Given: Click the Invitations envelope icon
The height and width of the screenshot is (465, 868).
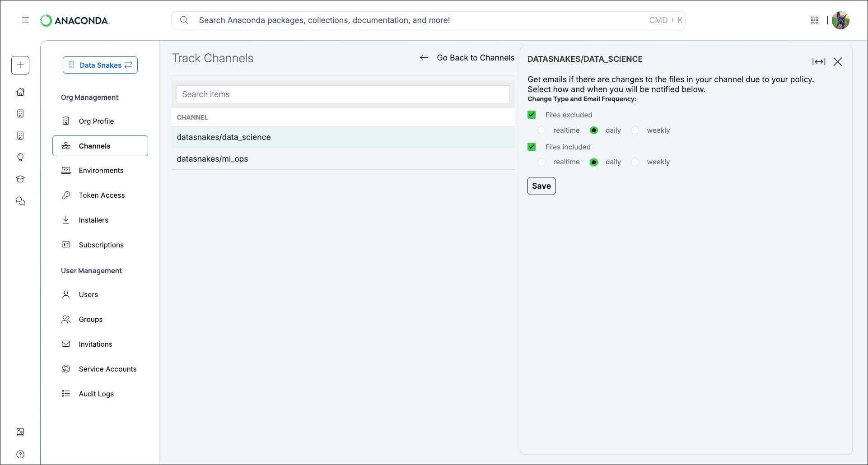Looking at the screenshot, I should click(x=66, y=344).
